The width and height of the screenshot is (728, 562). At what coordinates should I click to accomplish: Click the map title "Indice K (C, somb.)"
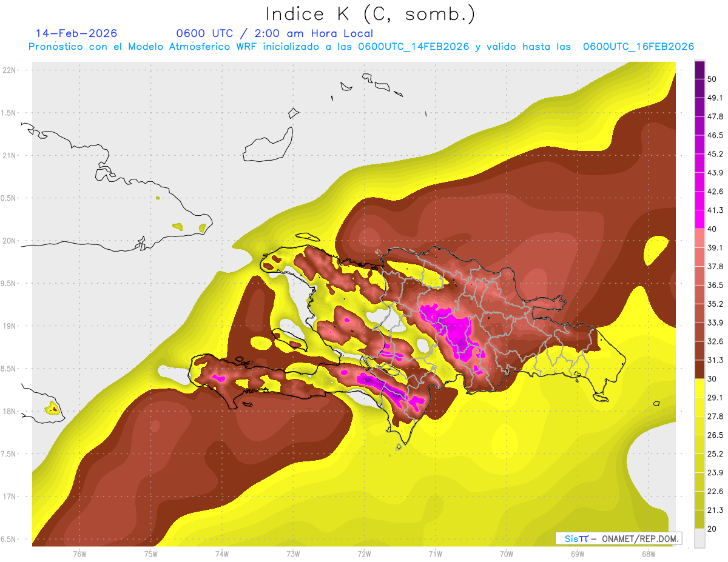[371, 14]
